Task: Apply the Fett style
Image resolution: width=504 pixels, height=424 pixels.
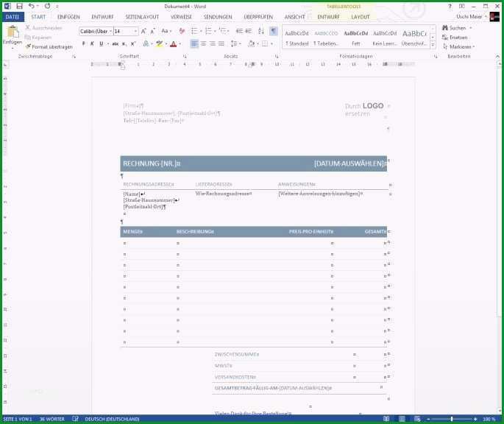Action: (x=356, y=38)
